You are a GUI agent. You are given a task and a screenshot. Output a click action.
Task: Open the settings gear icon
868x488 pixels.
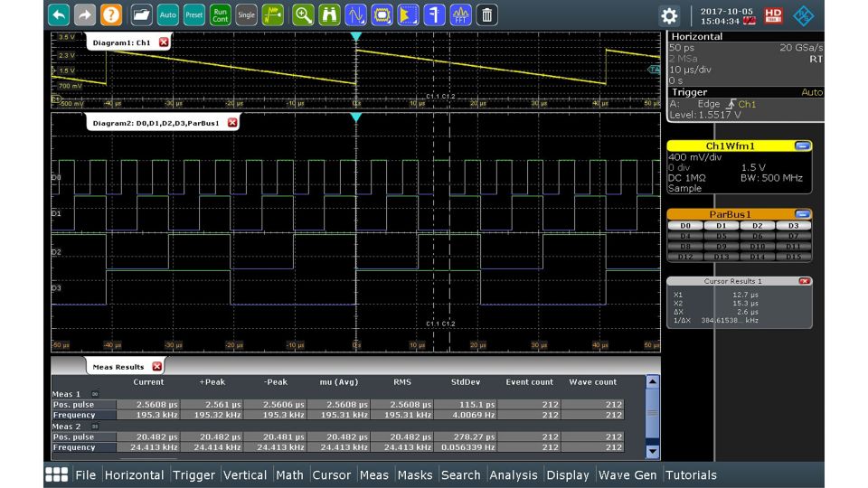pos(669,15)
